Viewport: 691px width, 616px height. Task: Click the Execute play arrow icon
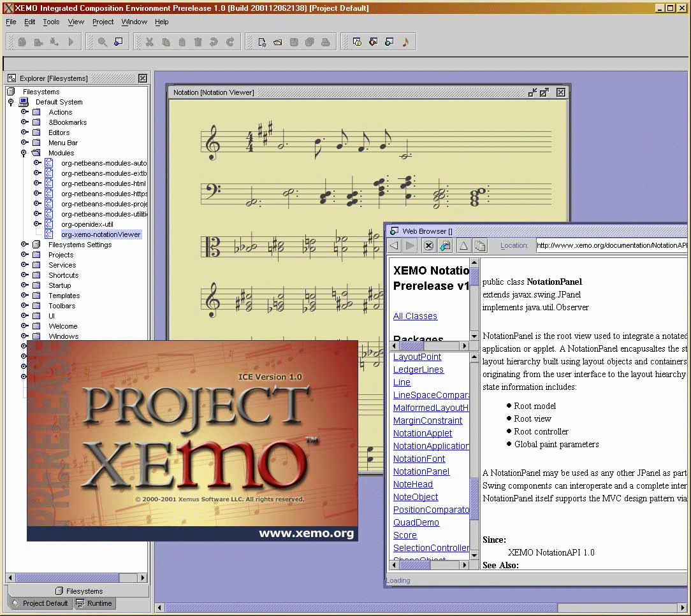(x=71, y=42)
